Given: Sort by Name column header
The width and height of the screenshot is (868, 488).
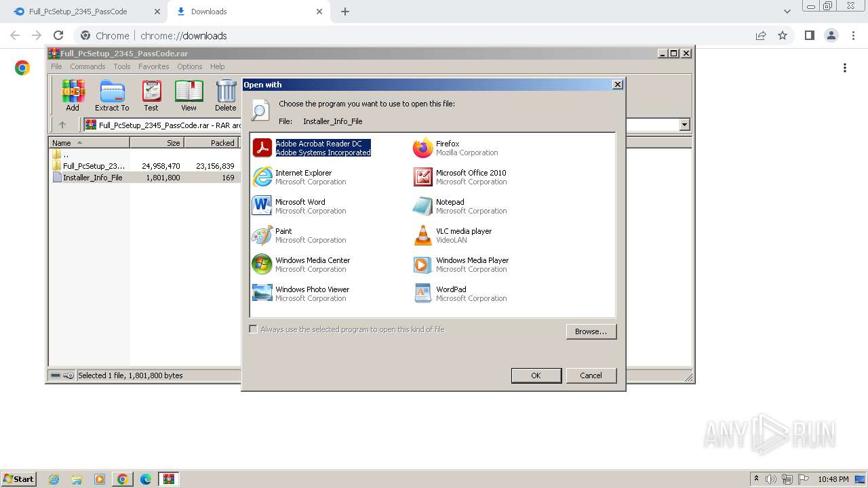Looking at the screenshot, I should click(x=89, y=143).
